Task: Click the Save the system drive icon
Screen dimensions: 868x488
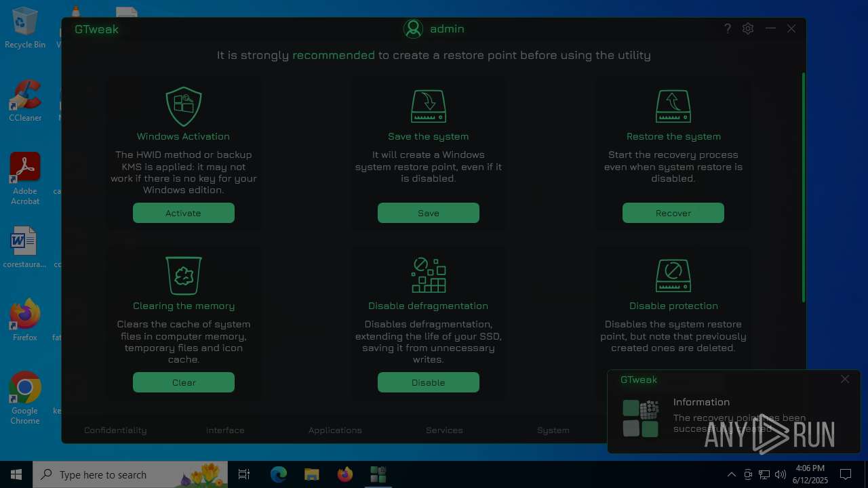Action: [x=429, y=106]
